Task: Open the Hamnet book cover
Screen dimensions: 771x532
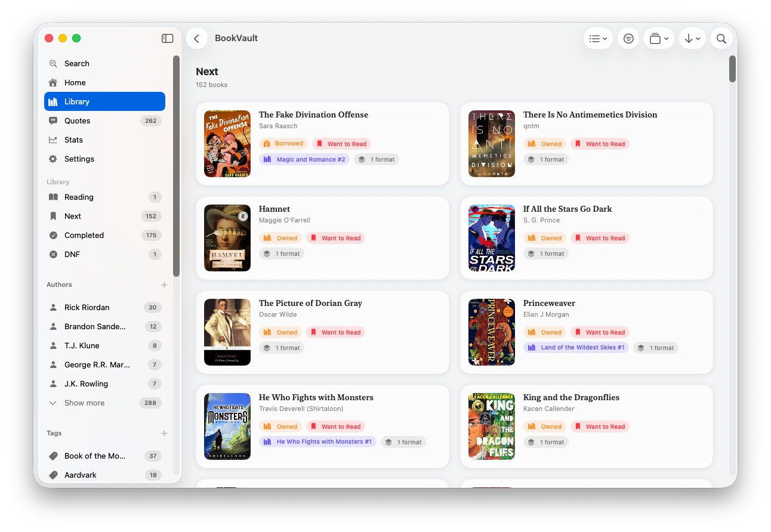Action: pos(227,238)
